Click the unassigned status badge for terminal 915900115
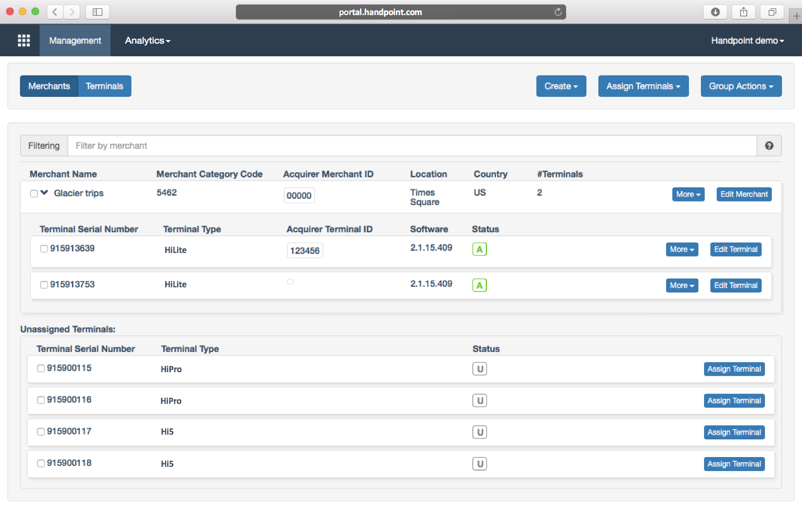The height and width of the screenshot is (532, 802). (x=479, y=369)
